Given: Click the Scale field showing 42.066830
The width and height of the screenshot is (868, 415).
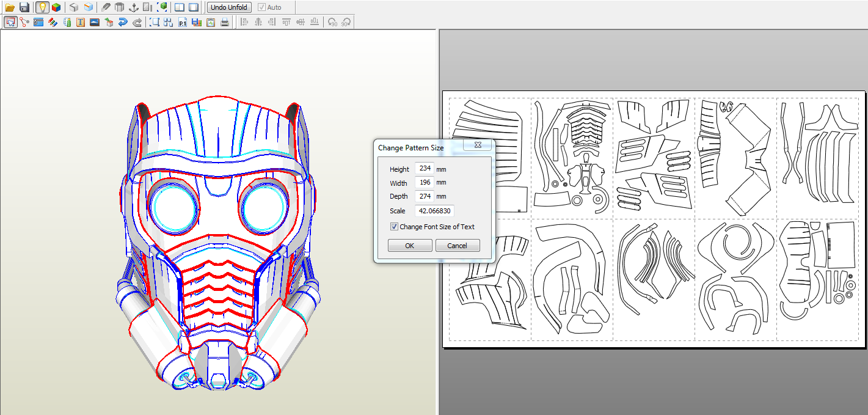Looking at the screenshot, I should pos(434,210).
